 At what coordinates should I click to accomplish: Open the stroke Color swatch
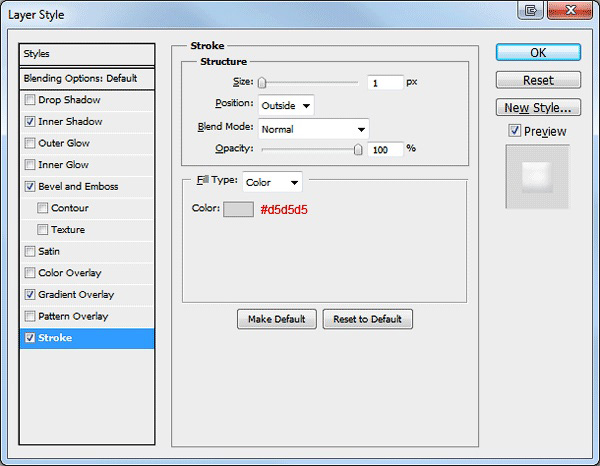click(238, 209)
